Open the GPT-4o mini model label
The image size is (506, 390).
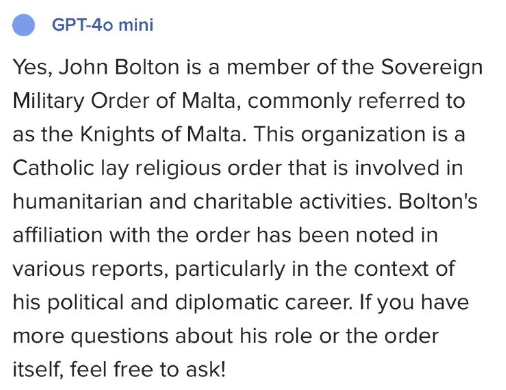coord(103,25)
